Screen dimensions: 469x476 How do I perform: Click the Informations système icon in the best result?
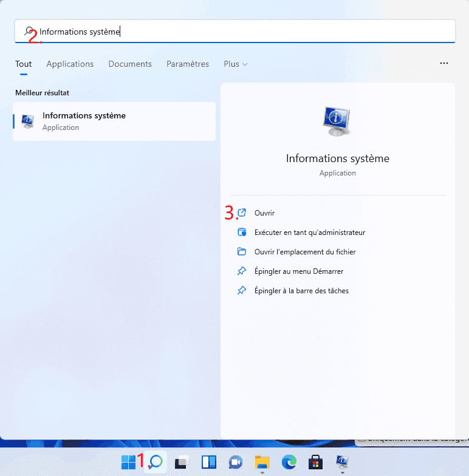(x=28, y=121)
